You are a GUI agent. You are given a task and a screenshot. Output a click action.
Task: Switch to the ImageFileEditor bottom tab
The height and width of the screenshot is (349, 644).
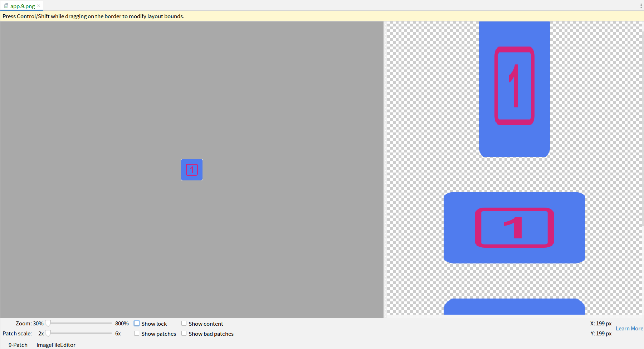point(56,345)
